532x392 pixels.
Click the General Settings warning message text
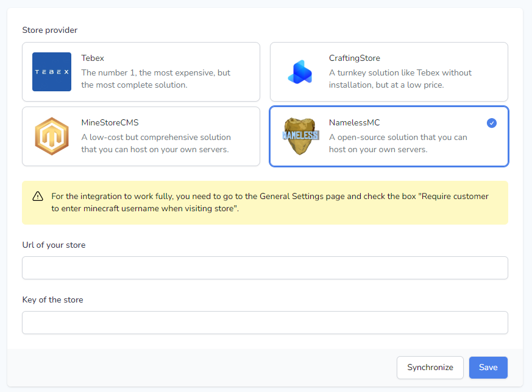point(270,202)
